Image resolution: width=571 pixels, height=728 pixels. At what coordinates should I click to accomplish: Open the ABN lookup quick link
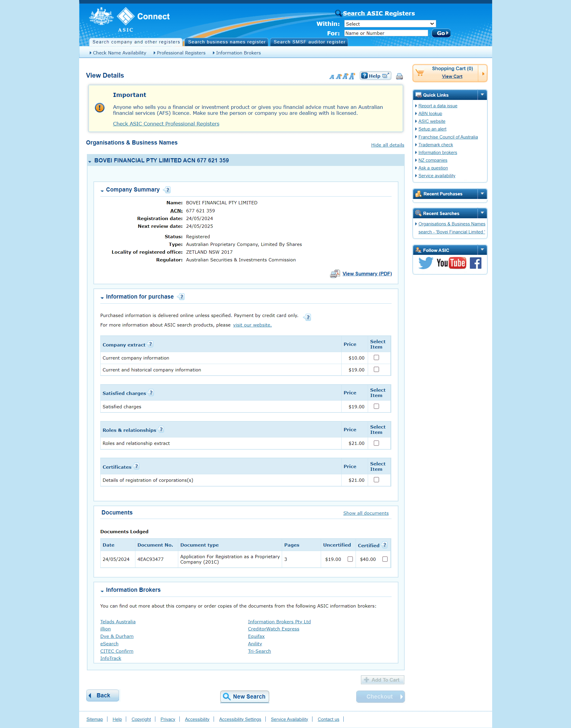click(430, 114)
